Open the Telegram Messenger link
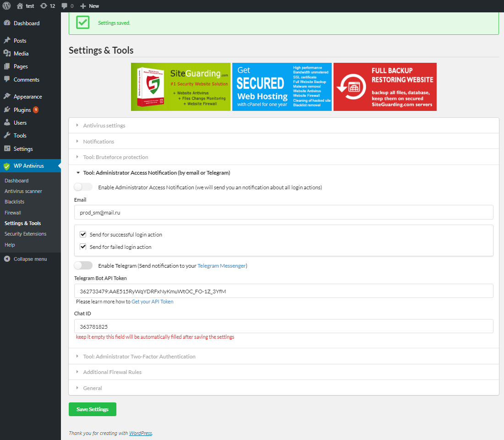 (x=221, y=266)
